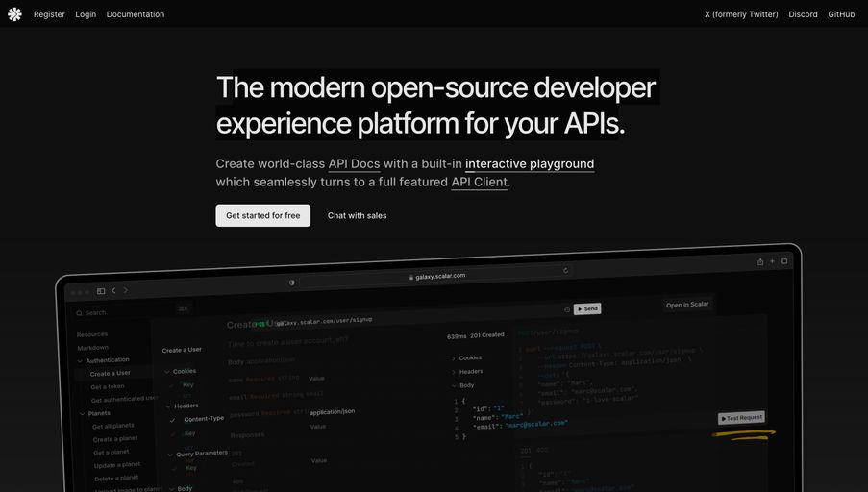The image size is (868, 492).
Task: Click the Search field in the docs sidebar
Action: [x=125, y=312]
